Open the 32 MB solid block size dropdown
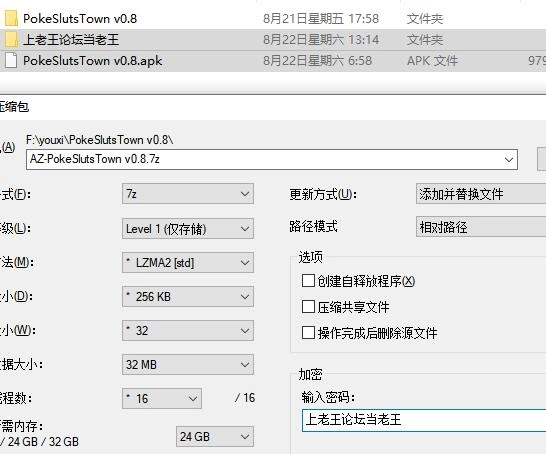546x454 pixels. 188,365
